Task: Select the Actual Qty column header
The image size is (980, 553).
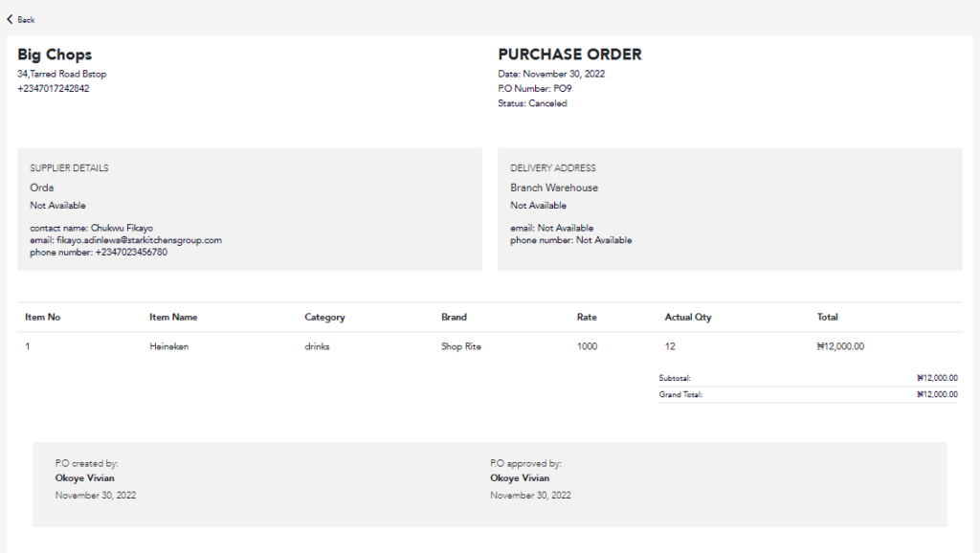Action: coord(687,318)
